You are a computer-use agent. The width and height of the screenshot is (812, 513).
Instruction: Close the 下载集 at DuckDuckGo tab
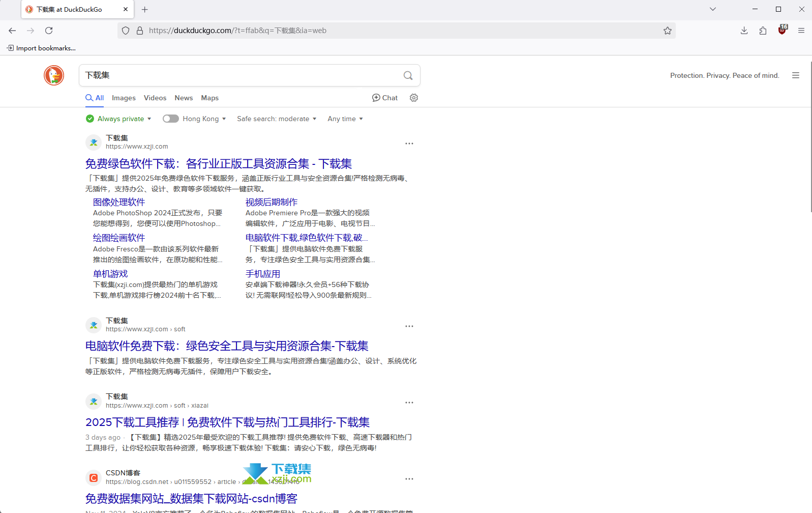click(126, 9)
